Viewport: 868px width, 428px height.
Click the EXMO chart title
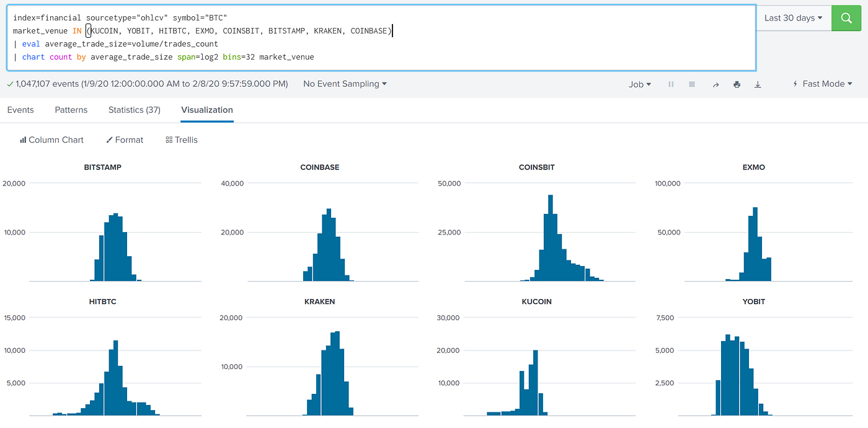pyautogui.click(x=754, y=167)
